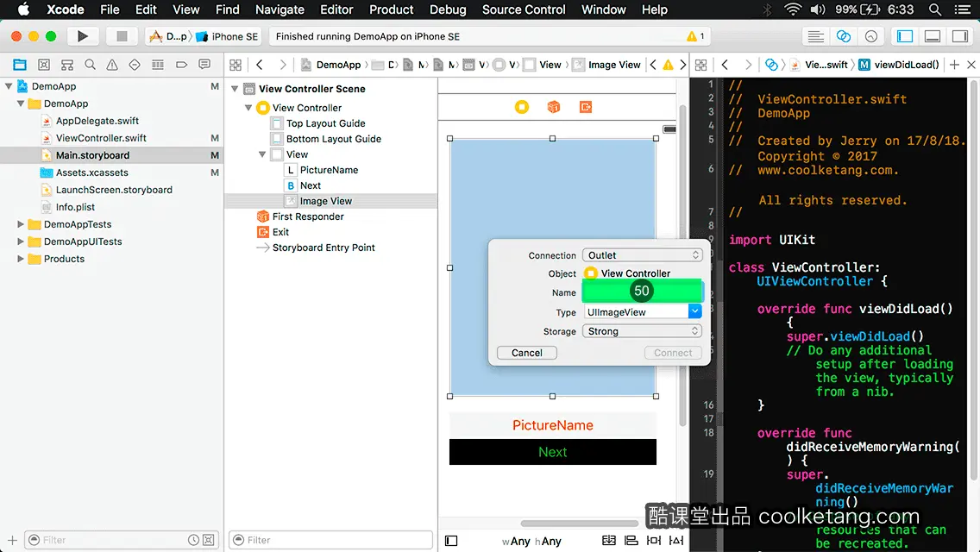Add a new assistant editor pane
The height and width of the screenshot is (552, 980).
click(x=954, y=65)
